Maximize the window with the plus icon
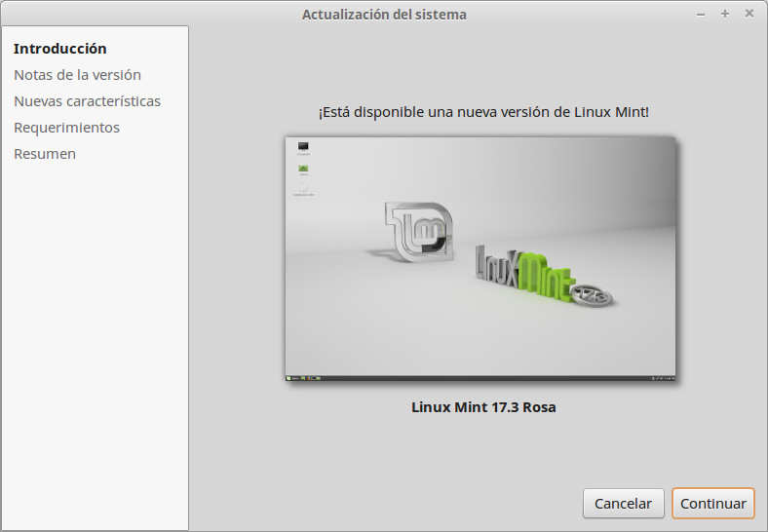This screenshot has width=768, height=532. 725,14
